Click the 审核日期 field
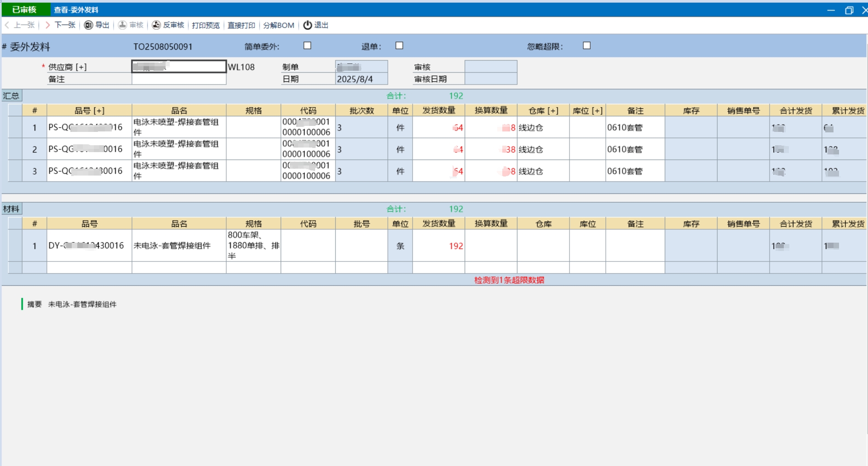 tap(491, 79)
